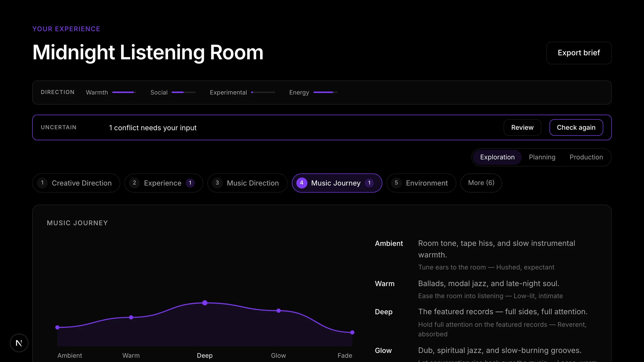Select the Deep point on the curve
This screenshot has width=644, height=362.
[x=205, y=303]
